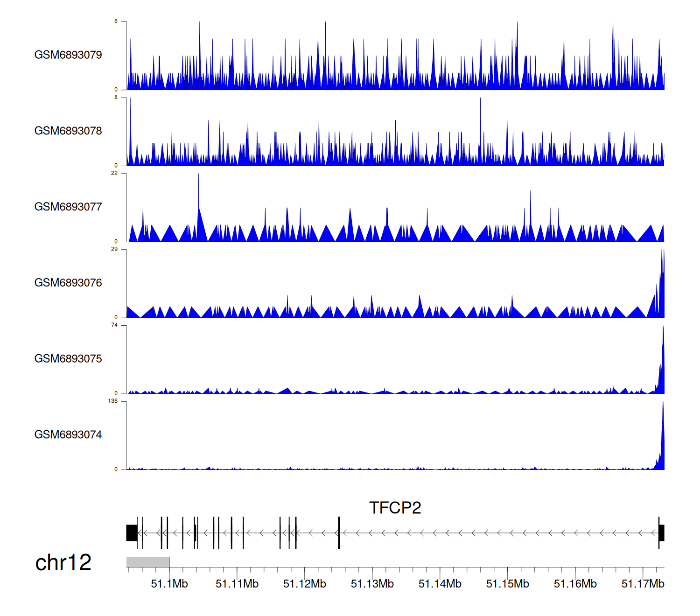This screenshot has width=700, height=616.
Task: Select the GSM6893074 track label
Action: (68, 435)
